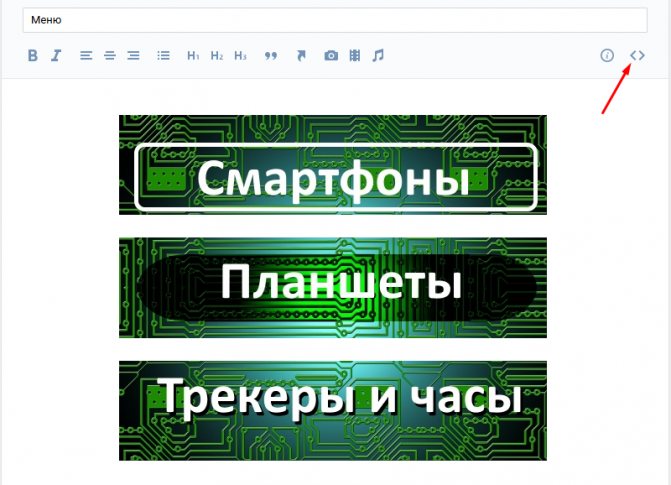The width and height of the screenshot is (671, 485).
Task: Apply H1 heading style
Action: 193,56
